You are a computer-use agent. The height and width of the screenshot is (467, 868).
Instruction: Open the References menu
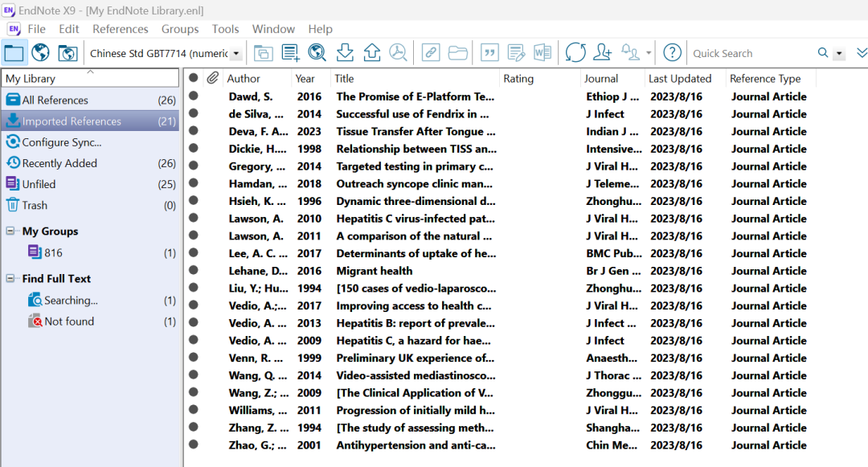coord(120,29)
